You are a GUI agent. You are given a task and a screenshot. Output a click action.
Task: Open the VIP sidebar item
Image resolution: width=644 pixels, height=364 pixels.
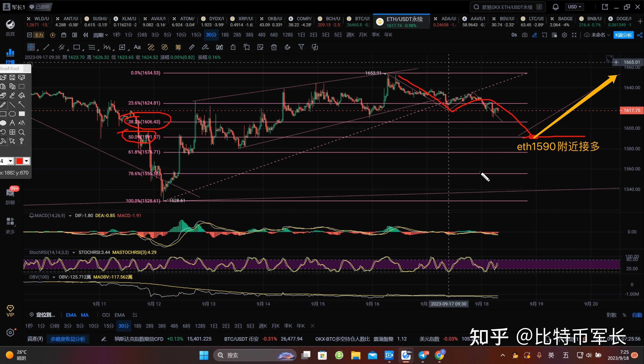pos(10,311)
